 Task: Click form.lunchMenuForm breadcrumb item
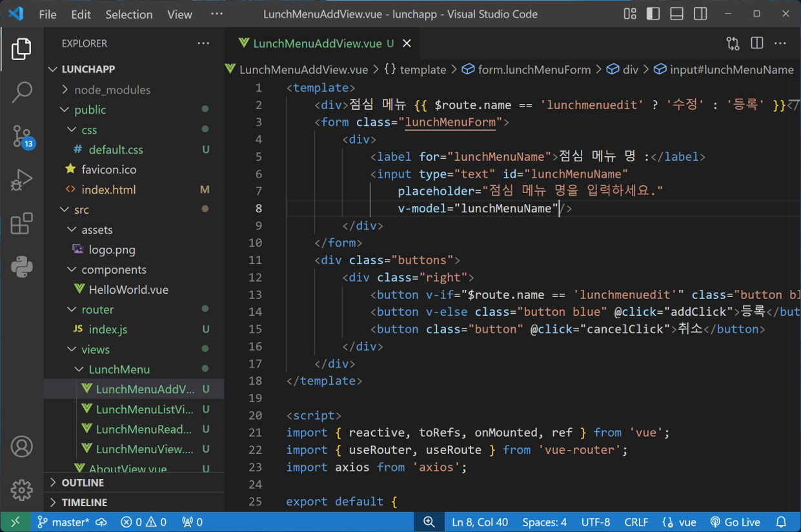tap(526, 70)
